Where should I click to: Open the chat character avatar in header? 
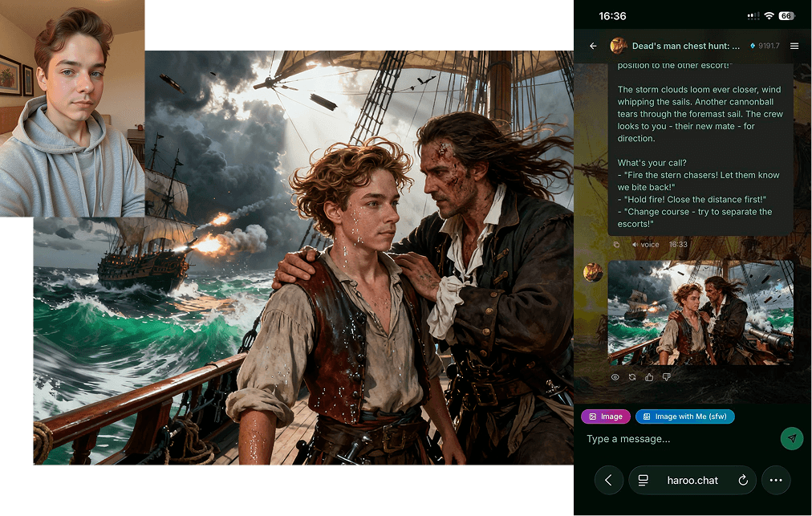click(619, 47)
